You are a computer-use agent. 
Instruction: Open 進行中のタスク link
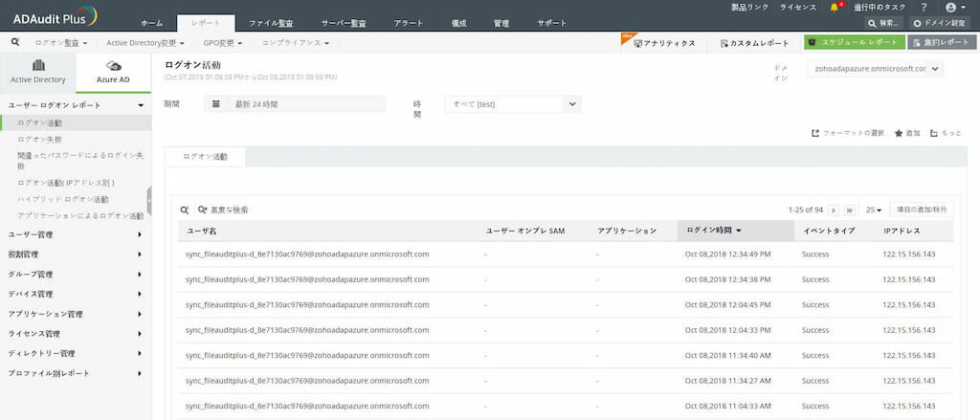880,7
